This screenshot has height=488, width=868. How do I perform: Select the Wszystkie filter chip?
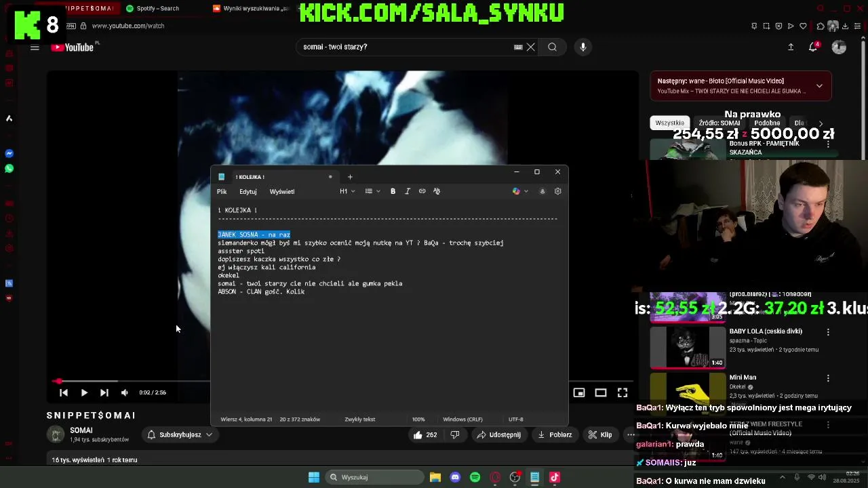pos(669,123)
